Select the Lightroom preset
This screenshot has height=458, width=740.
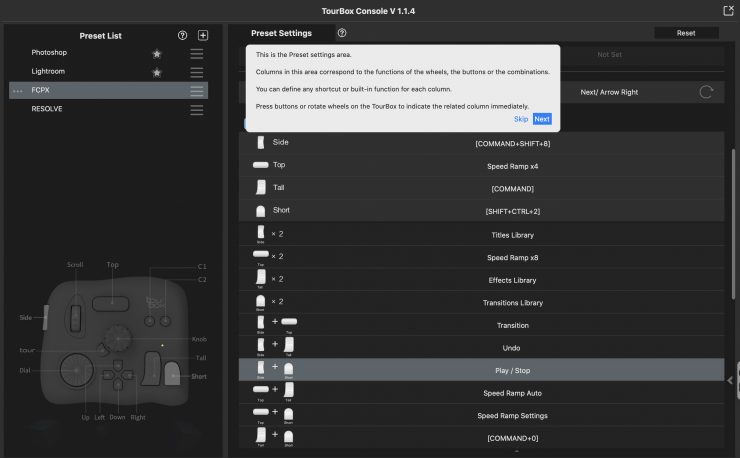pos(49,72)
